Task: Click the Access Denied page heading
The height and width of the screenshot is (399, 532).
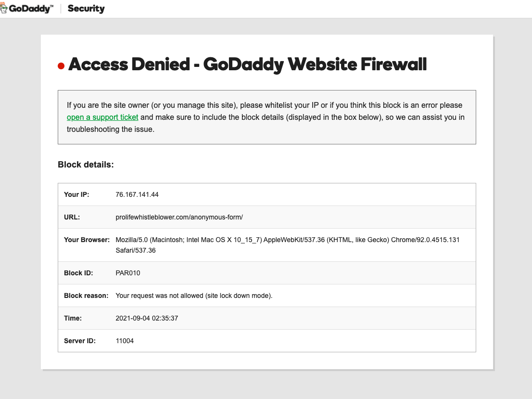Action: [248, 64]
